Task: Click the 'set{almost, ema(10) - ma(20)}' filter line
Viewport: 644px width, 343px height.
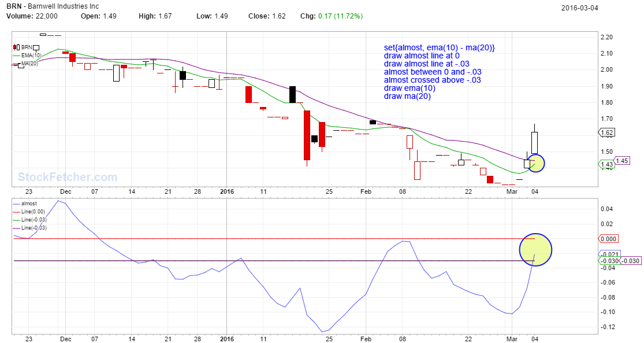Action: [440, 47]
